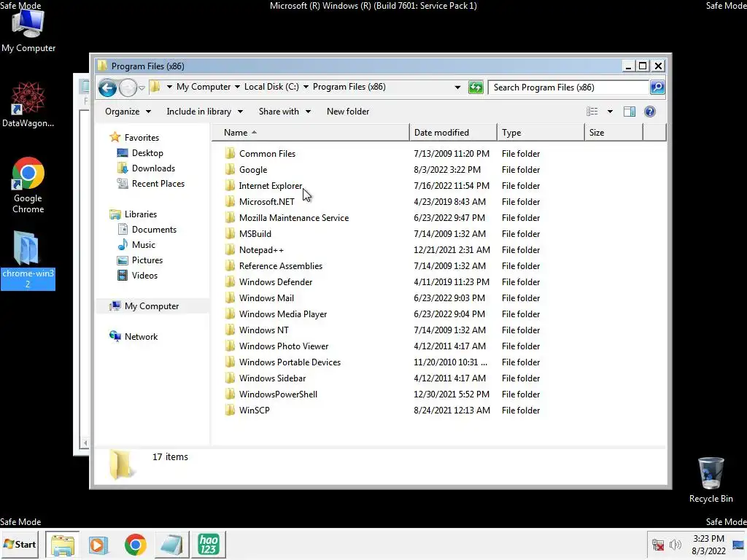The width and height of the screenshot is (747, 560).
Task: Select the Windows Media Player folder
Action: [283, 314]
